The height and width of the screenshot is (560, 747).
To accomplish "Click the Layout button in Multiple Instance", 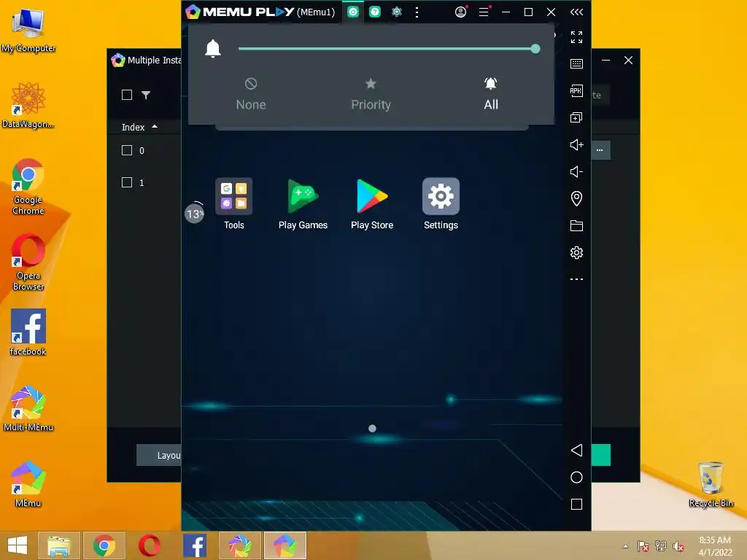I will click(x=158, y=455).
